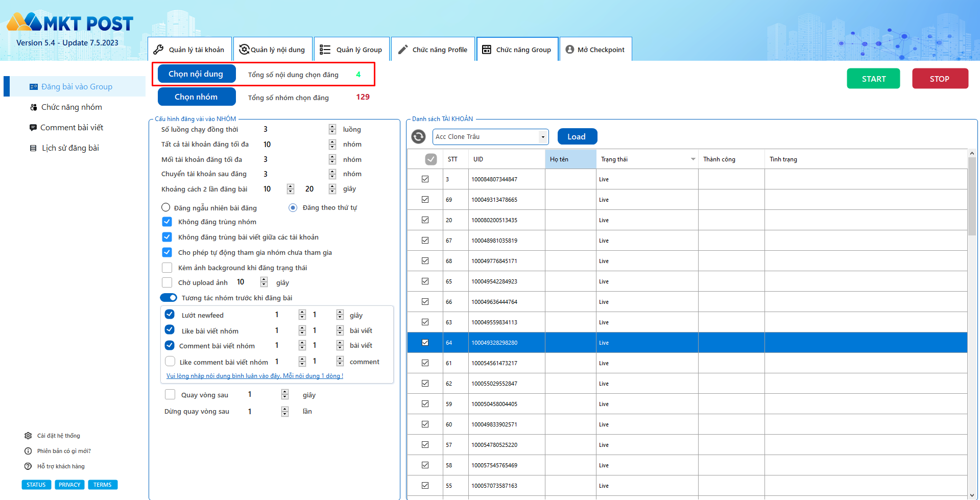980x500 pixels.
Task: Uncheck Không đăng trùng bài viết giữa các tài khoản
Action: [x=167, y=237]
